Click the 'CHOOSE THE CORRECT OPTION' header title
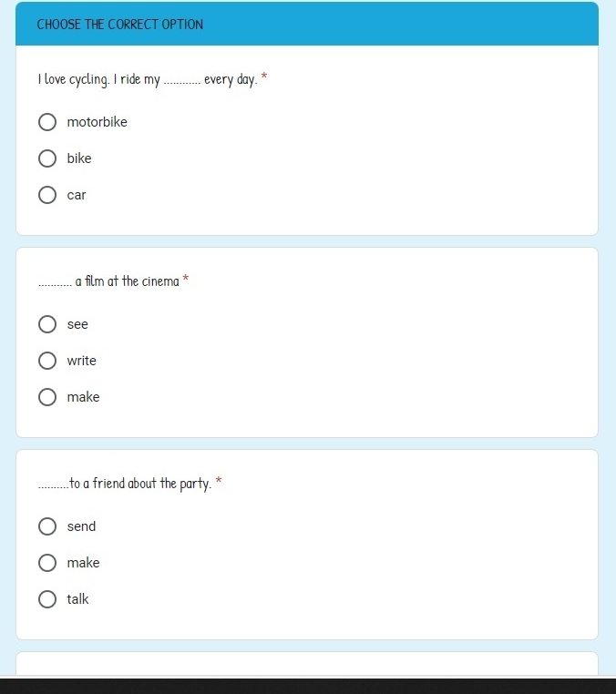 pos(120,25)
